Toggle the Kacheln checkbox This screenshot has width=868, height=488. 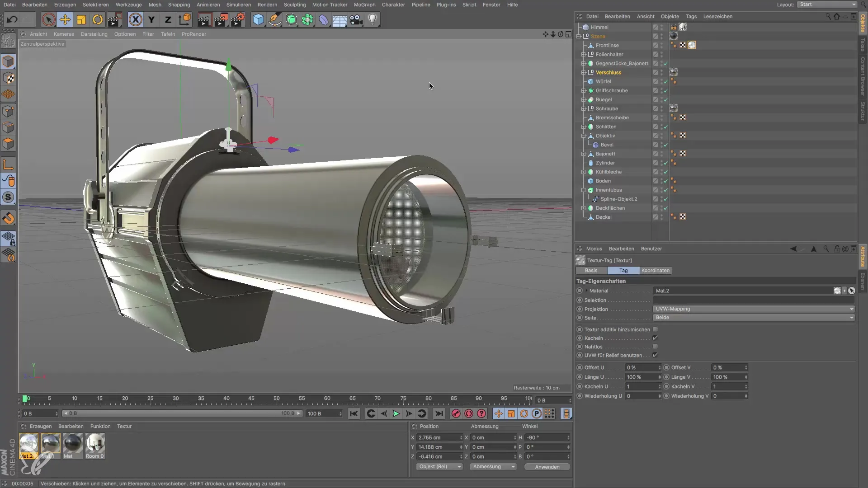pos(655,338)
